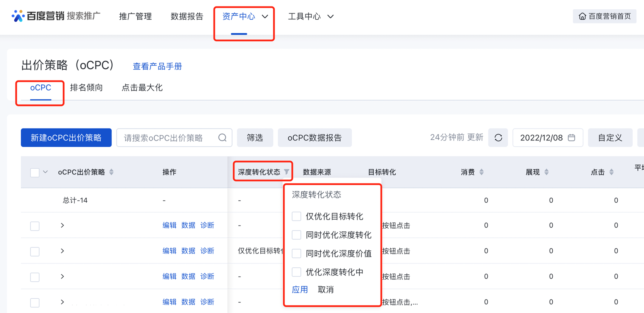Click the search magnifier icon
The width and height of the screenshot is (644, 313).
222,138
